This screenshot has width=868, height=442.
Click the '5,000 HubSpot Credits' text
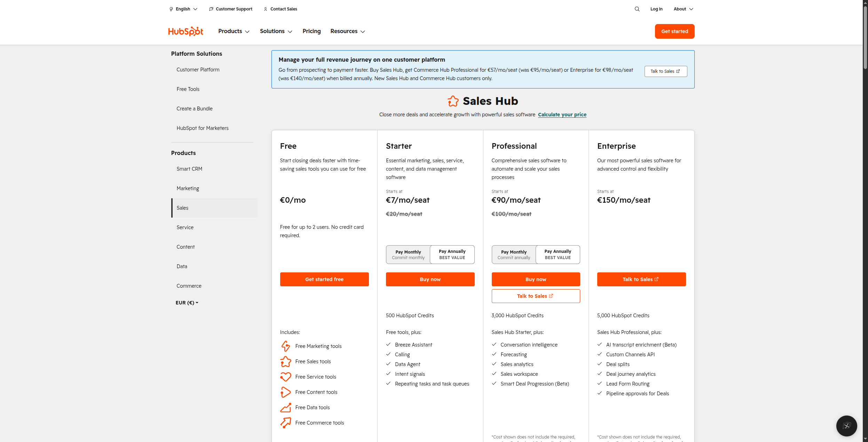[623, 316]
